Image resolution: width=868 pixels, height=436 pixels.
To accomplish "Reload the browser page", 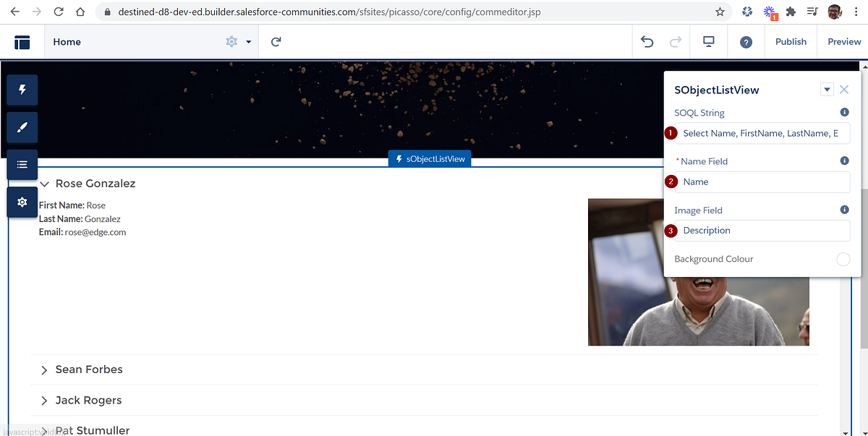I will [58, 12].
